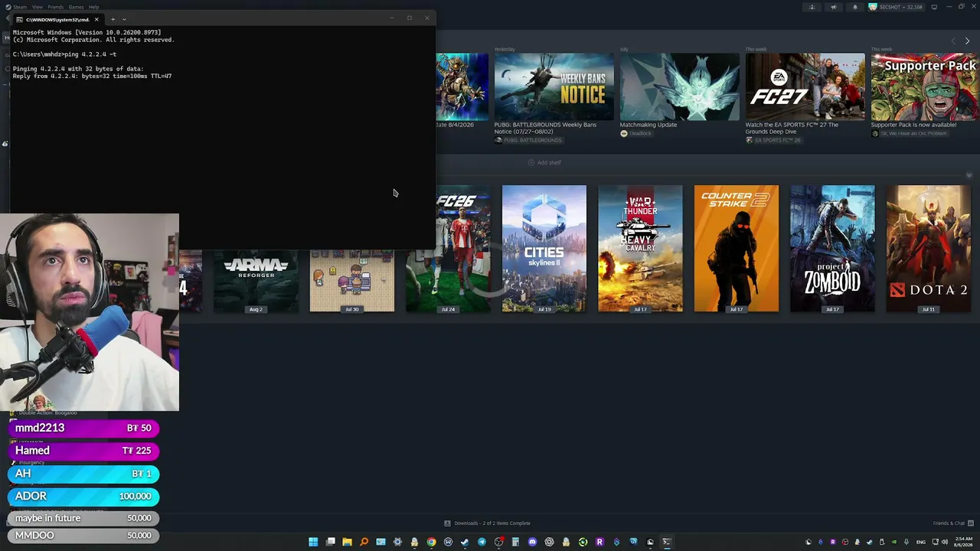Click the microphone tray icon

(x=906, y=542)
